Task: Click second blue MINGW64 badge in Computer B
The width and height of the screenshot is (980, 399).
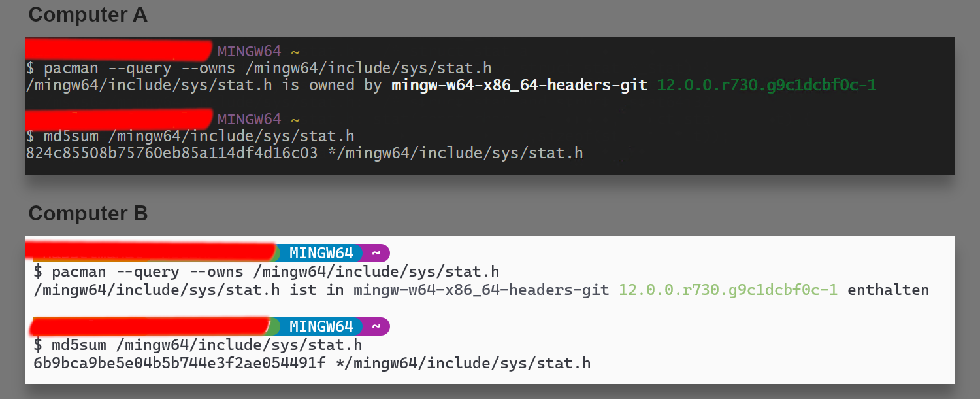Action: tap(321, 326)
